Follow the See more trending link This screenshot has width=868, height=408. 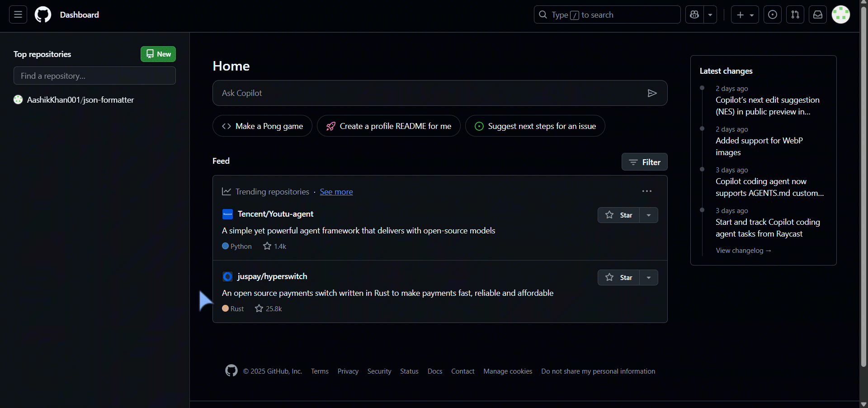click(336, 192)
